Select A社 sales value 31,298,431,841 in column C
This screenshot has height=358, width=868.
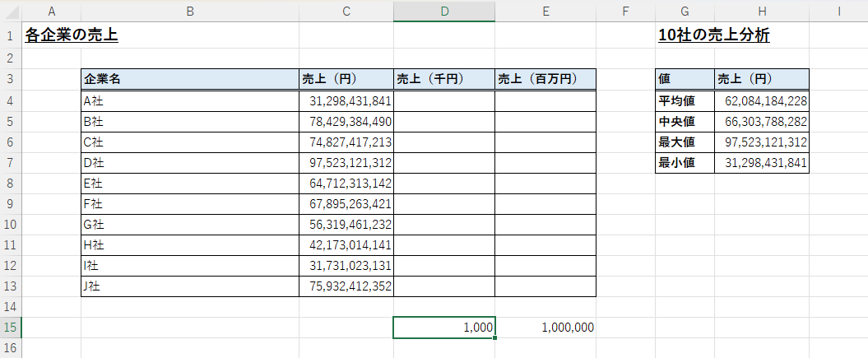(346, 100)
